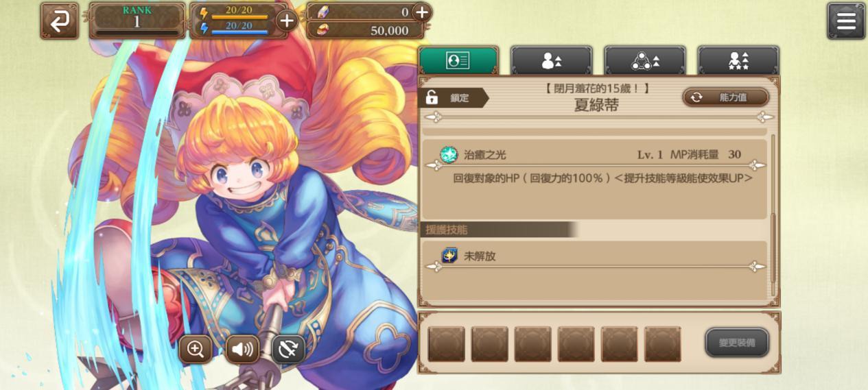Click the locked support skill icon
The height and width of the screenshot is (390, 868).
click(449, 256)
